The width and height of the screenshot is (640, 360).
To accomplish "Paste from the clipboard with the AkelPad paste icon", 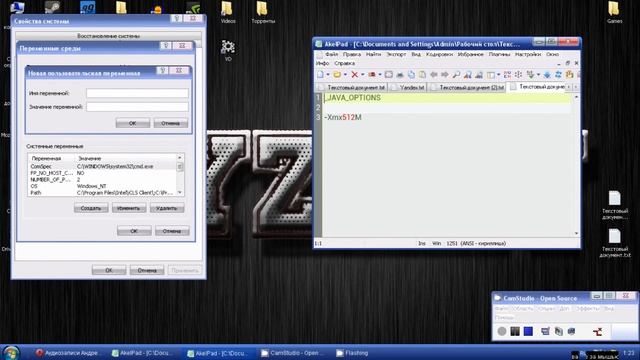I will coord(422,74).
